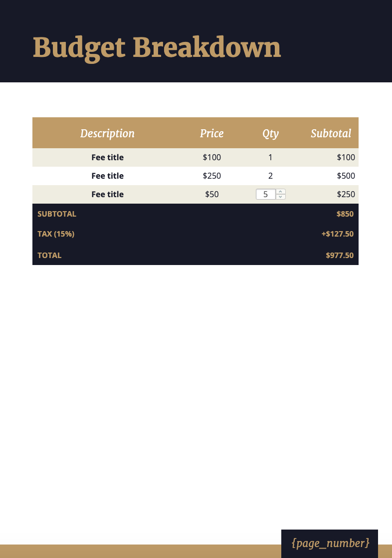Click the Qty column header
The height and width of the screenshot is (558, 392).
pos(270,133)
